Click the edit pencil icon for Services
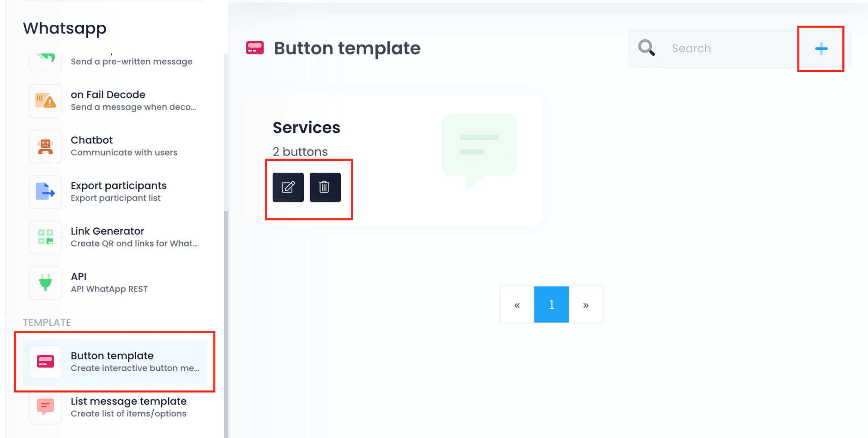Image resolution: width=868 pixels, height=438 pixels. [x=288, y=187]
